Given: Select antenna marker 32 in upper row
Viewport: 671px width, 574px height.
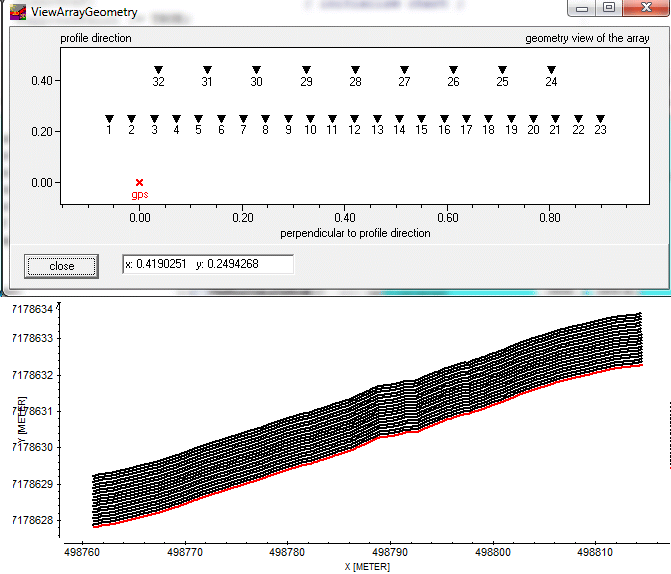Looking at the screenshot, I should pos(158,70).
